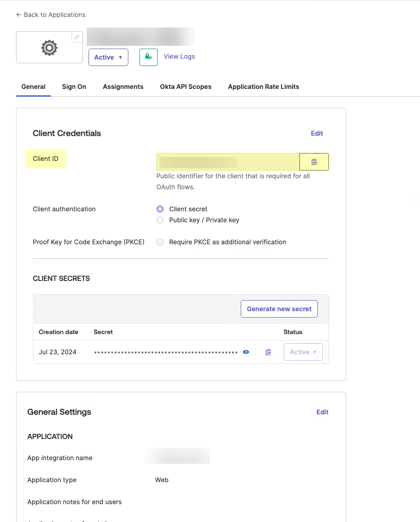
Task: Click the green lock provisioning icon button
Action: (x=148, y=57)
